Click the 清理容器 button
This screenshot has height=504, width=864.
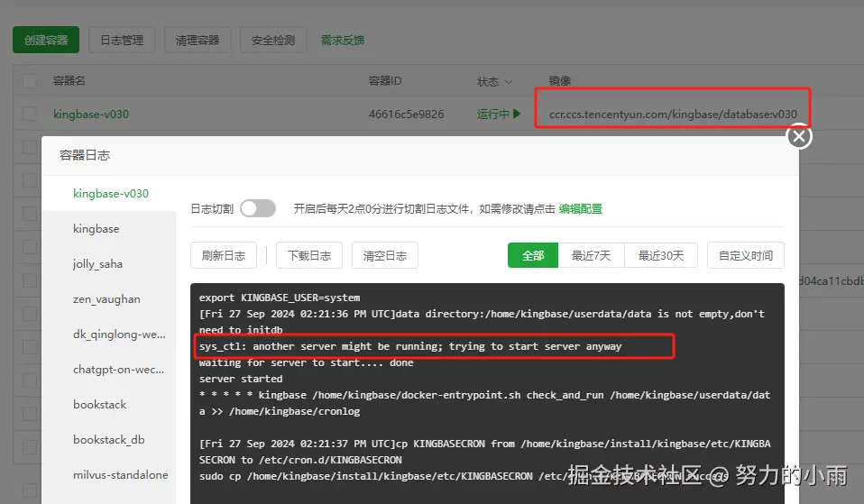198,40
